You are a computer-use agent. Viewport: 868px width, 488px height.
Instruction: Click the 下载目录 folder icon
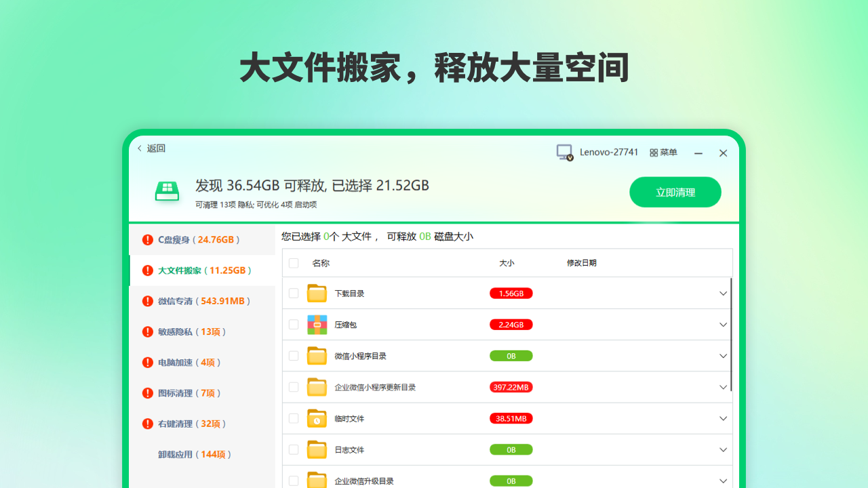(x=317, y=293)
